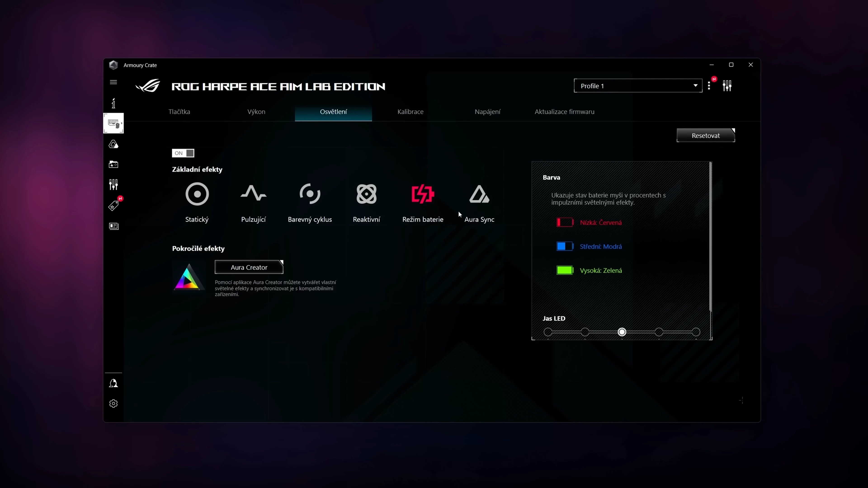The height and width of the screenshot is (488, 868).
Task: Expand the Profile 1 dropdown
Action: (x=638, y=86)
